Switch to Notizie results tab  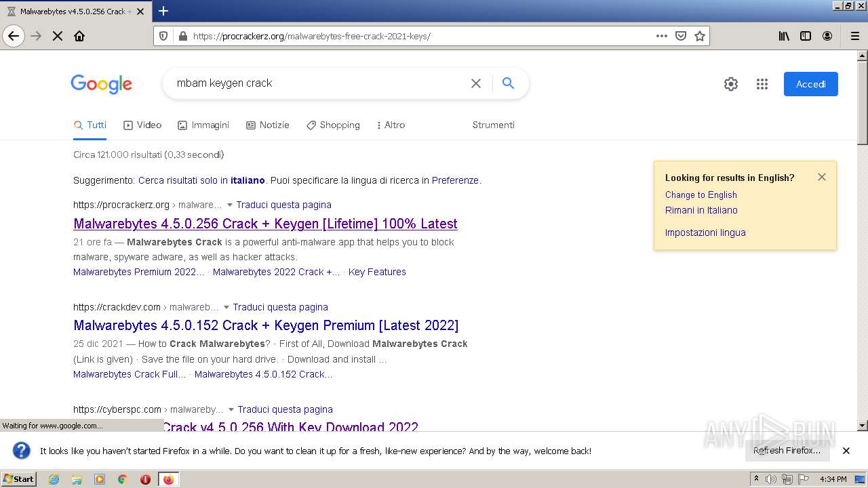pos(268,125)
